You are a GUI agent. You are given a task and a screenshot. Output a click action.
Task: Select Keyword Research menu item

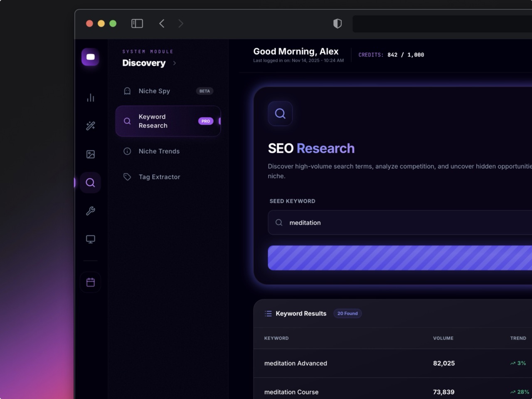168,121
